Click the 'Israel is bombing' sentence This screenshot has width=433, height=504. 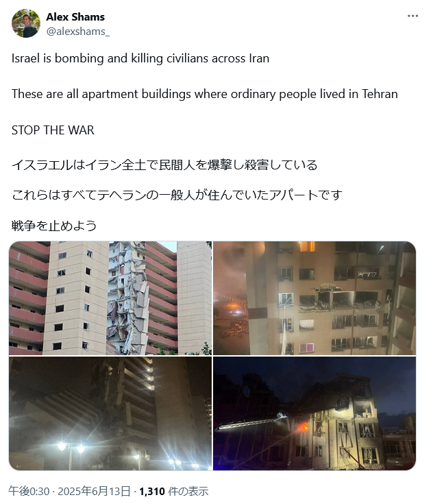point(140,58)
